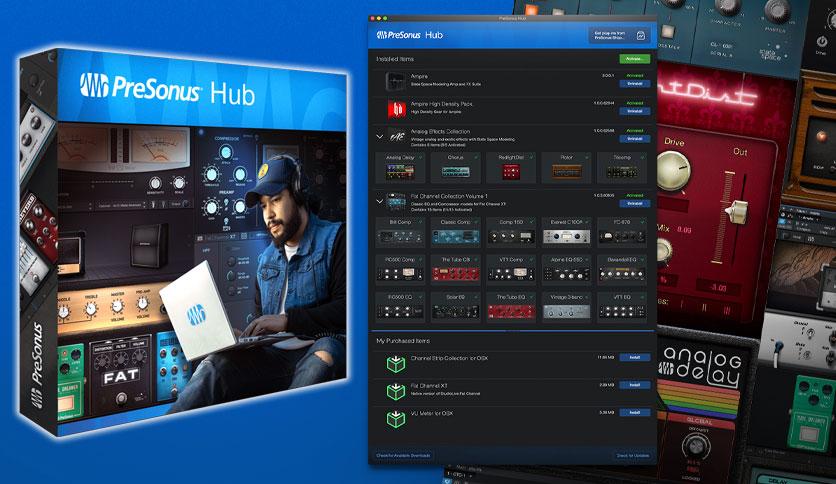Toggle the checkmark on Brit Comp tile
This screenshot has height=484, width=836.
point(421,222)
